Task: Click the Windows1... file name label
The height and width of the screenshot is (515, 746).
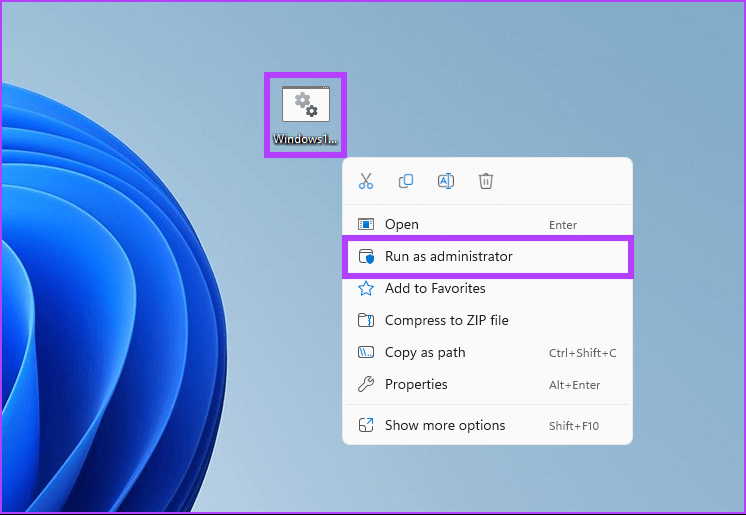Action: [x=305, y=139]
